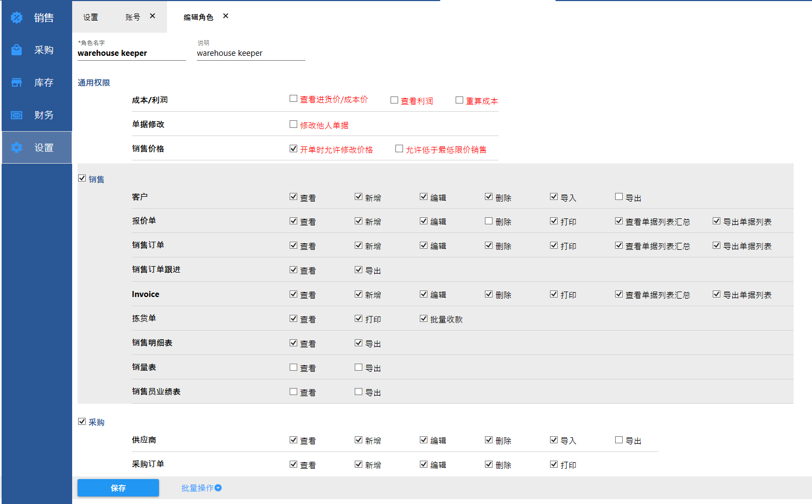The width and height of the screenshot is (812, 504).
Task: Click the blue 保存 button
Action: click(x=118, y=488)
